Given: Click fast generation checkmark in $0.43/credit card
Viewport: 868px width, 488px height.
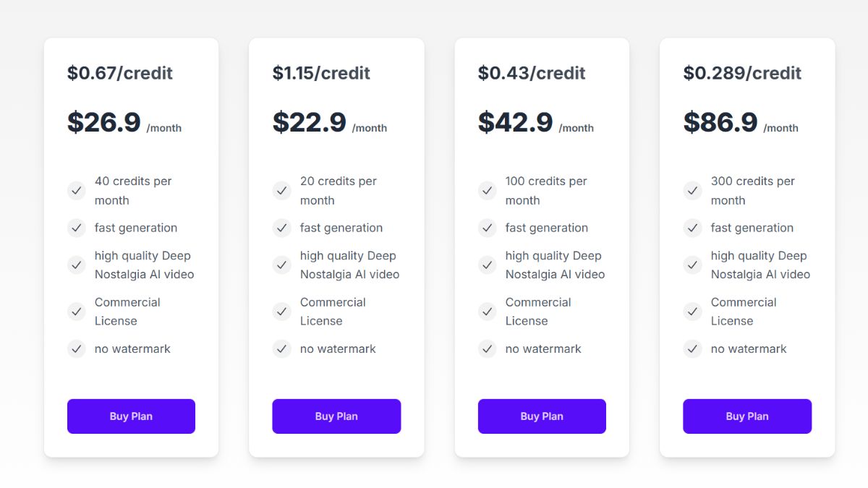Looking at the screenshot, I should (x=488, y=228).
